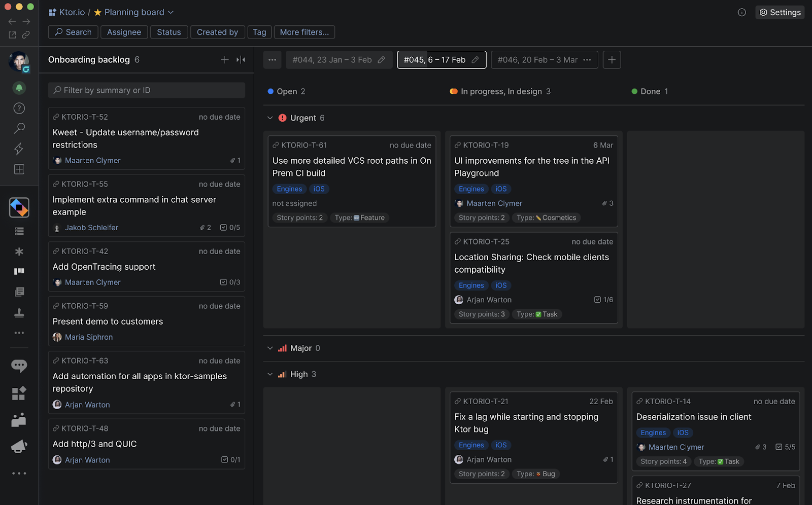The image size is (812, 505).
Task: Click the 1/6 checklist on KTORIO-T-25
Action: 604,300
